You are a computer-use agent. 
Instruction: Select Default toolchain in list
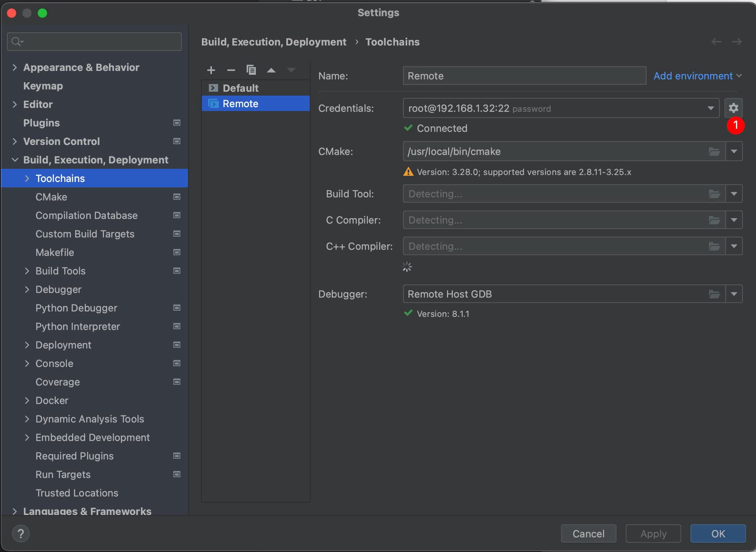pyautogui.click(x=240, y=88)
